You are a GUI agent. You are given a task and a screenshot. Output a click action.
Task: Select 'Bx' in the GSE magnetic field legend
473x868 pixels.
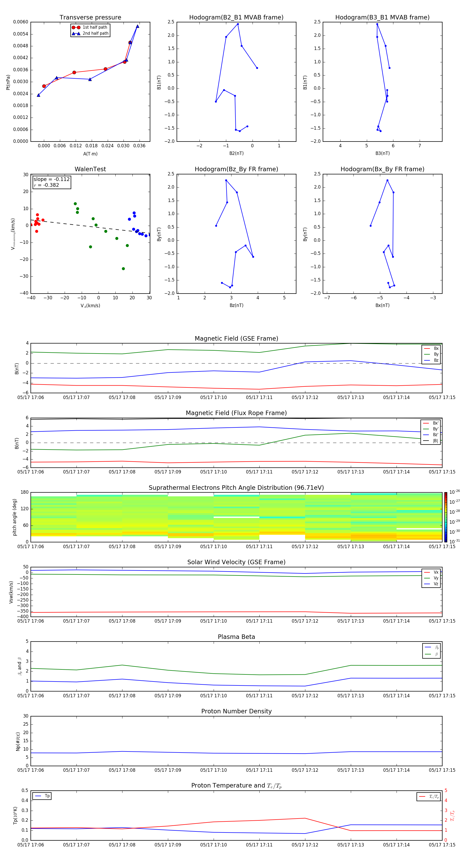tap(431, 349)
